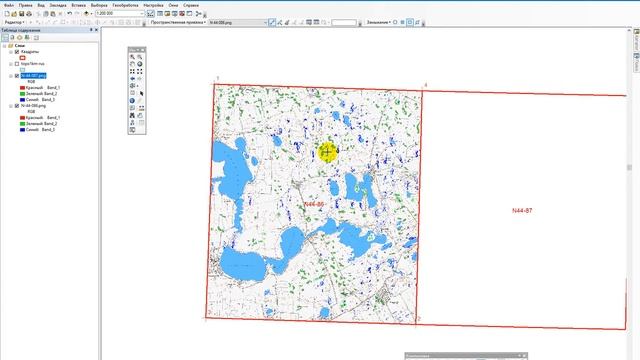640x360 pixels.
Task: Open the georeferencing layer selection dropdown
Action: (x=265, y=22)
